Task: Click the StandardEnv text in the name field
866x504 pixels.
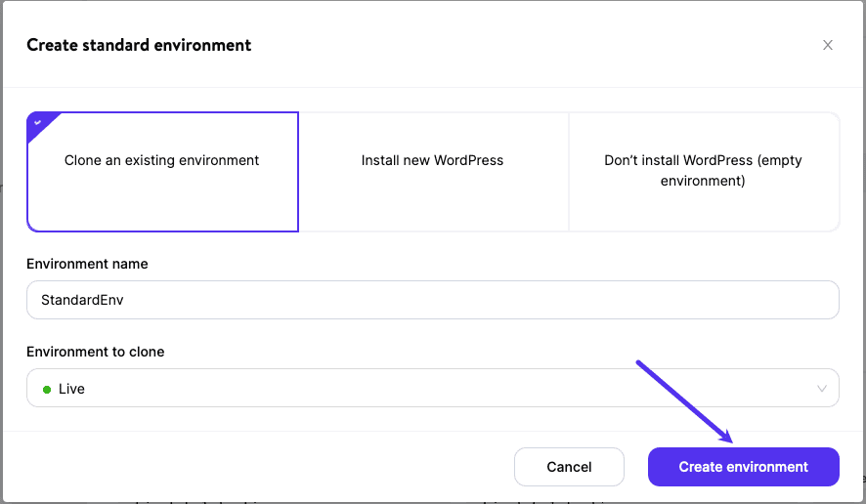Action: (82, 300)
